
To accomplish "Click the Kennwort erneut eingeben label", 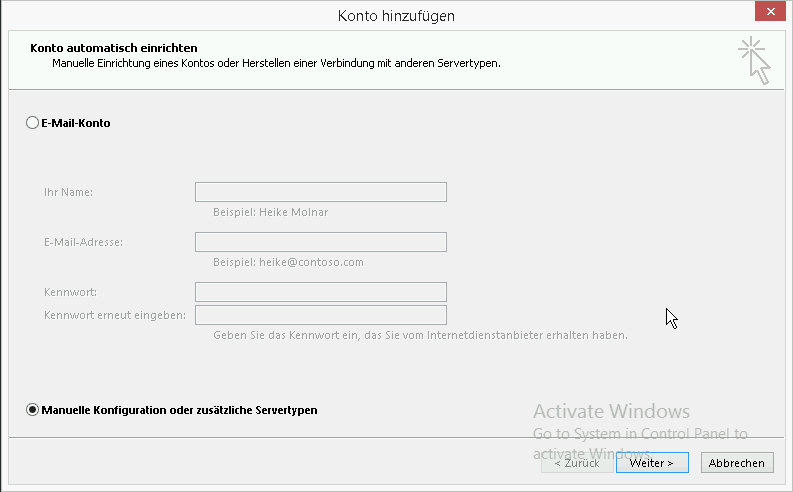I will point(115,315).
